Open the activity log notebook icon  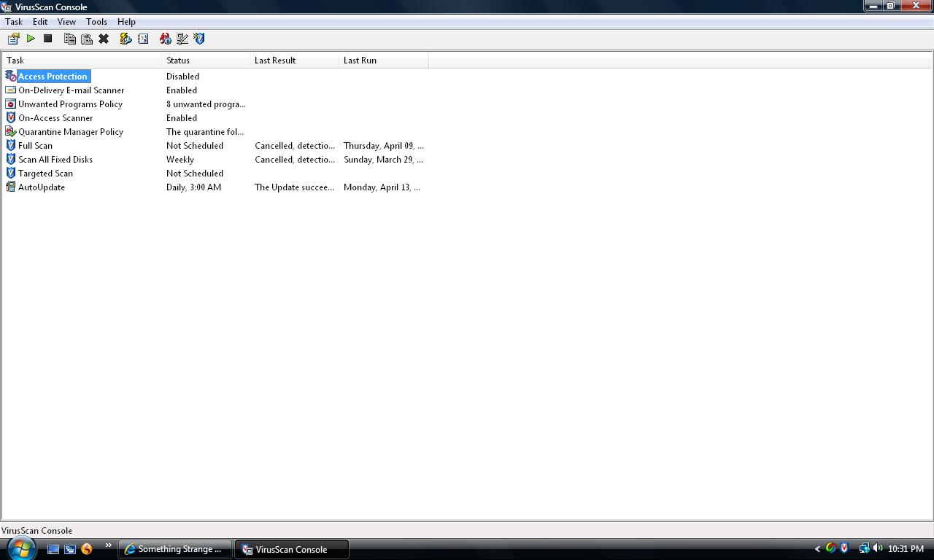(143, 39)
